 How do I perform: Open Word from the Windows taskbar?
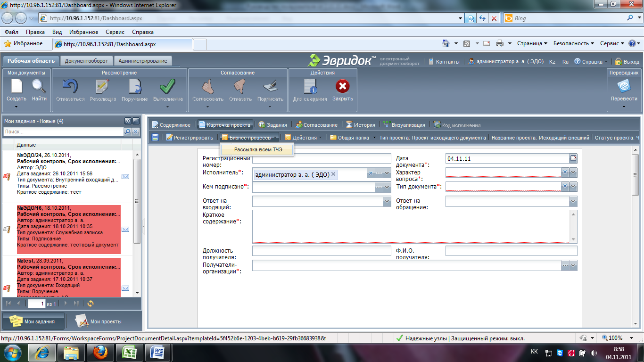pyautogui.click(x=157, y=353)
